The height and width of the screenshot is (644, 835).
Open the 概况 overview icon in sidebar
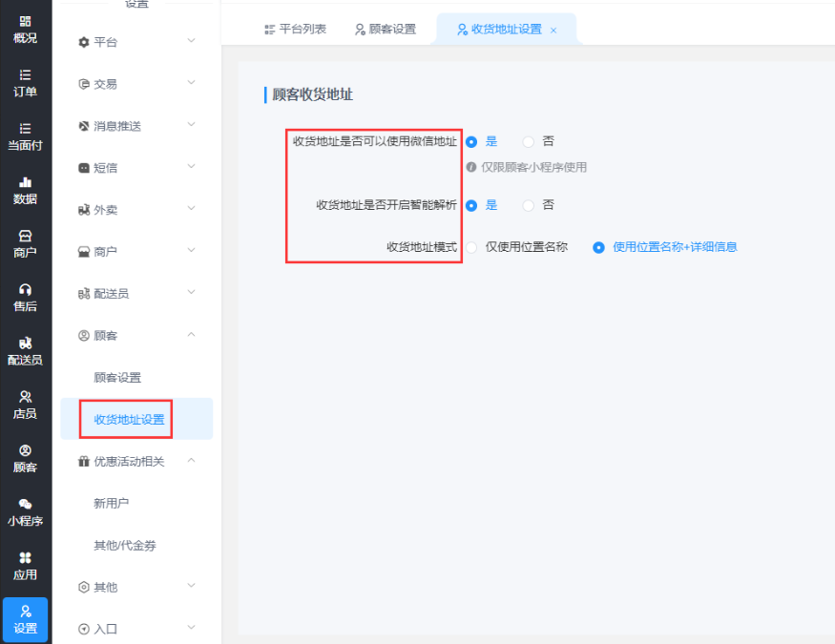(25, 30)
